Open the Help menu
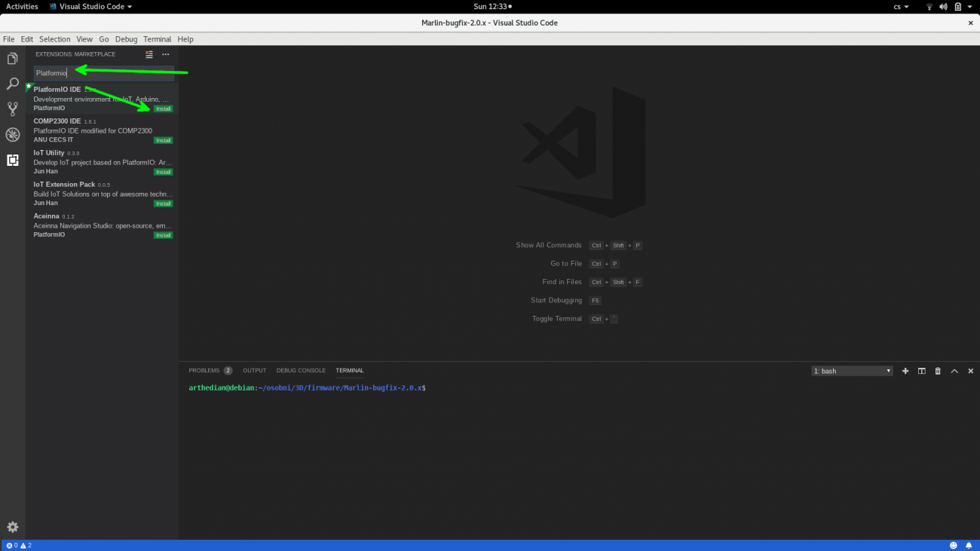The height and width of the screenshot is (551, 980). pyautogui.click(x=185, y=39)
